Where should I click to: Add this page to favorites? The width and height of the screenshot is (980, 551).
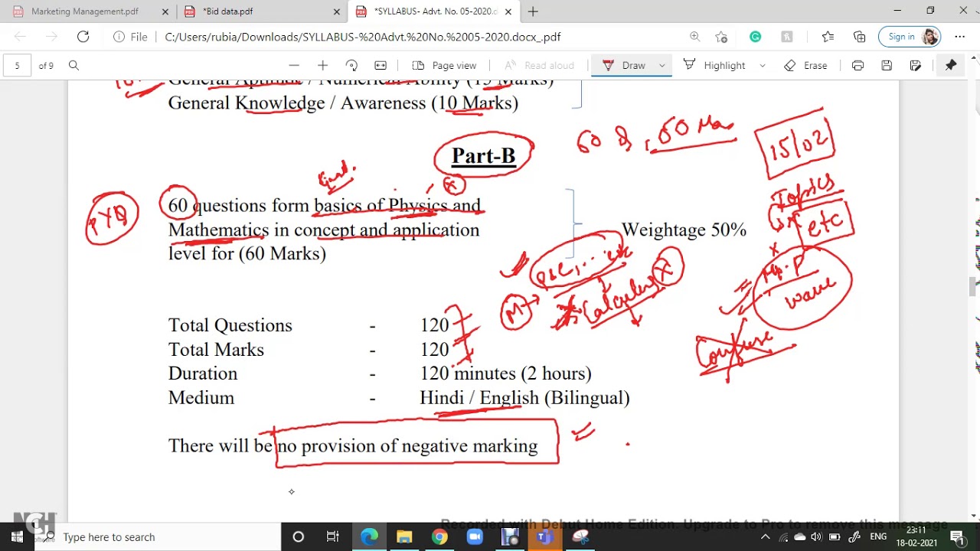pyautogui.click(x=721, y=37)
